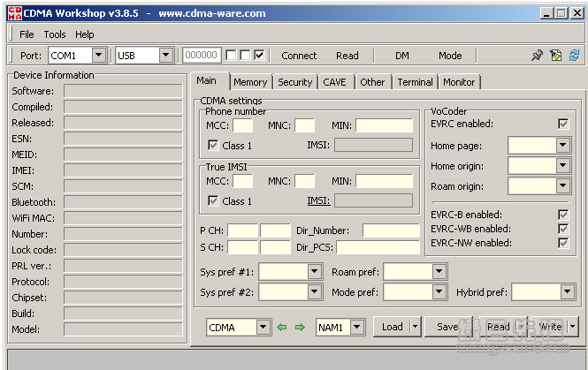Toggle the EVRC-B enabled checkbox
This screenshot has width=588, height=370.
(x=563, y=215)
